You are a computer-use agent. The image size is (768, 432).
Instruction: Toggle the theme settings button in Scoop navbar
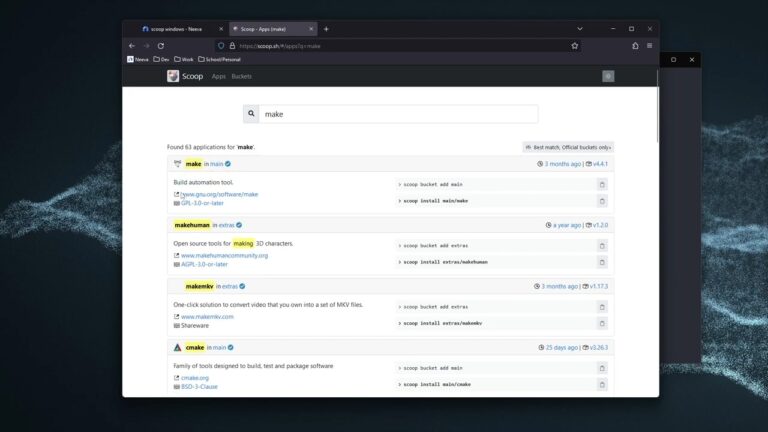(x=608, y=76)
